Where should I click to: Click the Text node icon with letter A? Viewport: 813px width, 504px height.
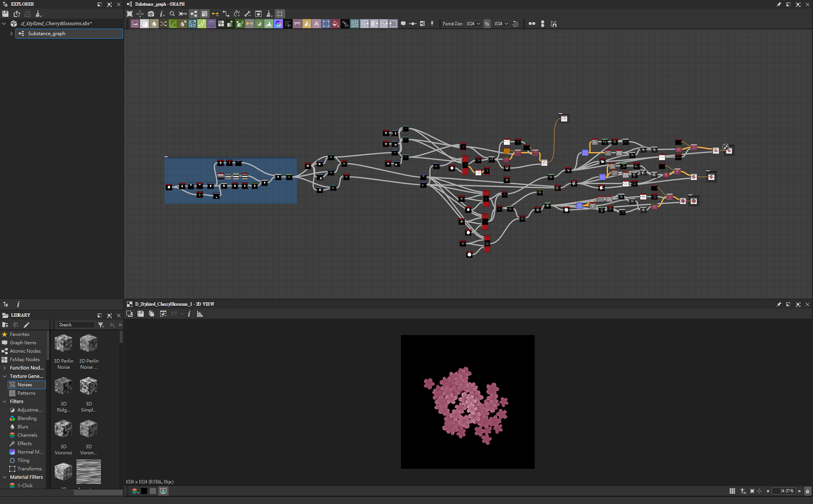[316, 24]
